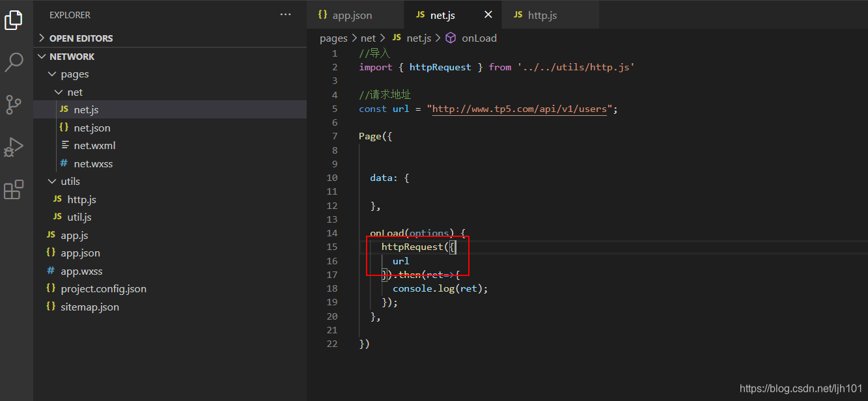The image size is (868, 401).
Task: Select the net.js editor tab
Action: pyautogui.click(x=453, y=15)
